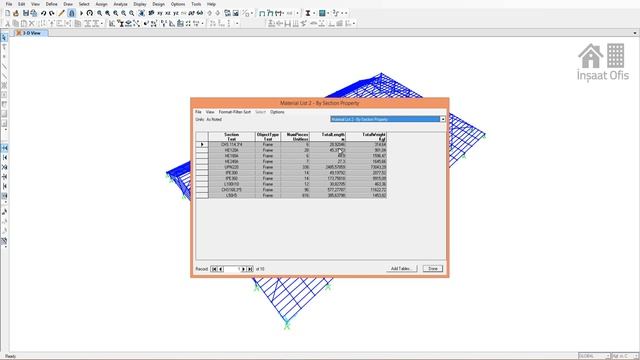The height and width of the screenshot is (360, 640).
Task: Click the NumPieces column header
Action: [x=296, y=137]
